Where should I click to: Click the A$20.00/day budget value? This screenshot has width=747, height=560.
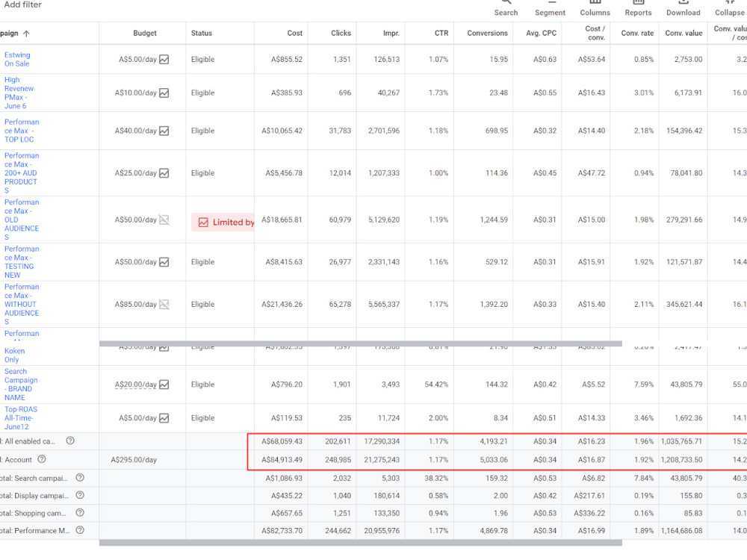136,385
